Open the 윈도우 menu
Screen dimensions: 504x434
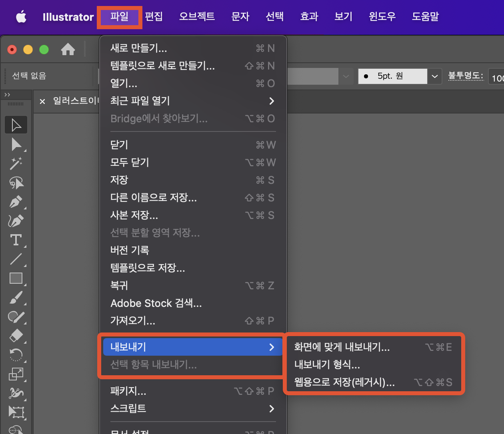(382, 17)
